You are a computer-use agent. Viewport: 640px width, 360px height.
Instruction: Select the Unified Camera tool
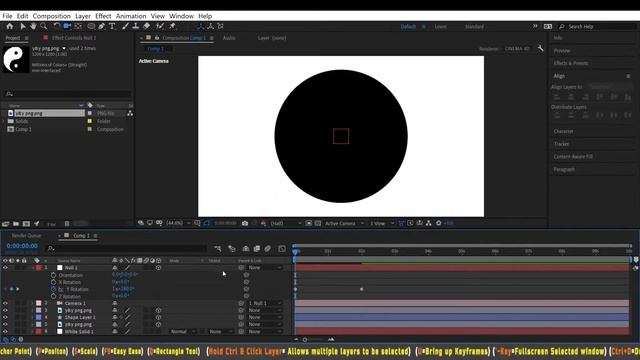67,26
